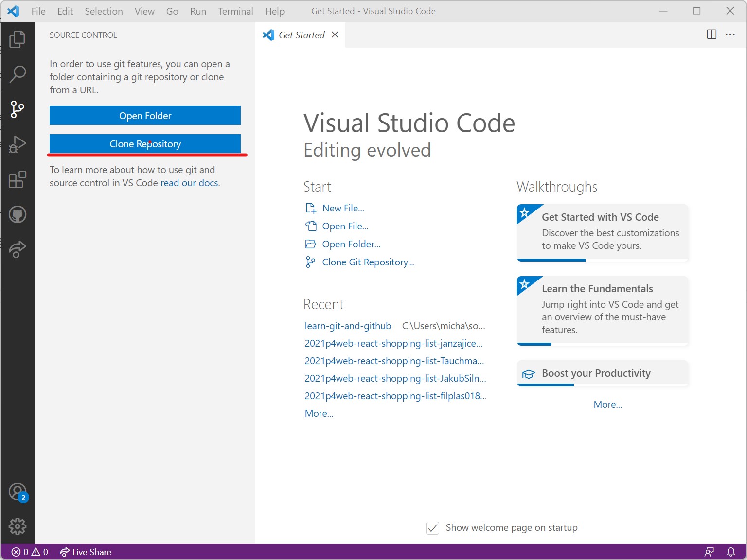Image resolution: width=747 pixels, height=560 pixels.
Task: Click the VS Code logo in title bar
Action: pos(13,11)
